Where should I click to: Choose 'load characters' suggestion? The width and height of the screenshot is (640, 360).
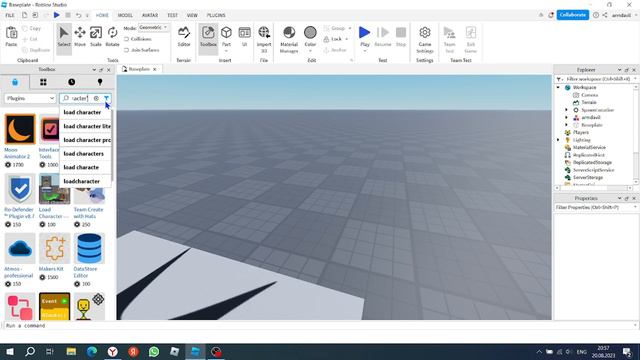[85, 153]
